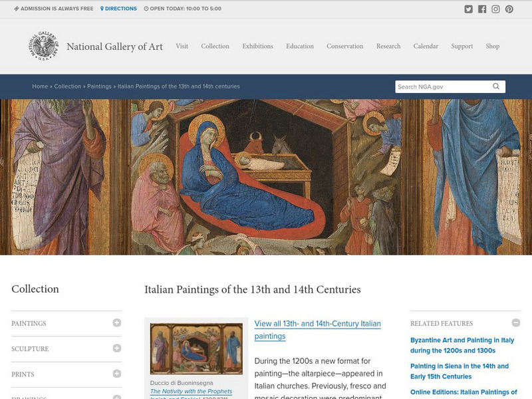Click the Italian Paintings page heading
Screen dimensions: 532x399
[253, 289]
